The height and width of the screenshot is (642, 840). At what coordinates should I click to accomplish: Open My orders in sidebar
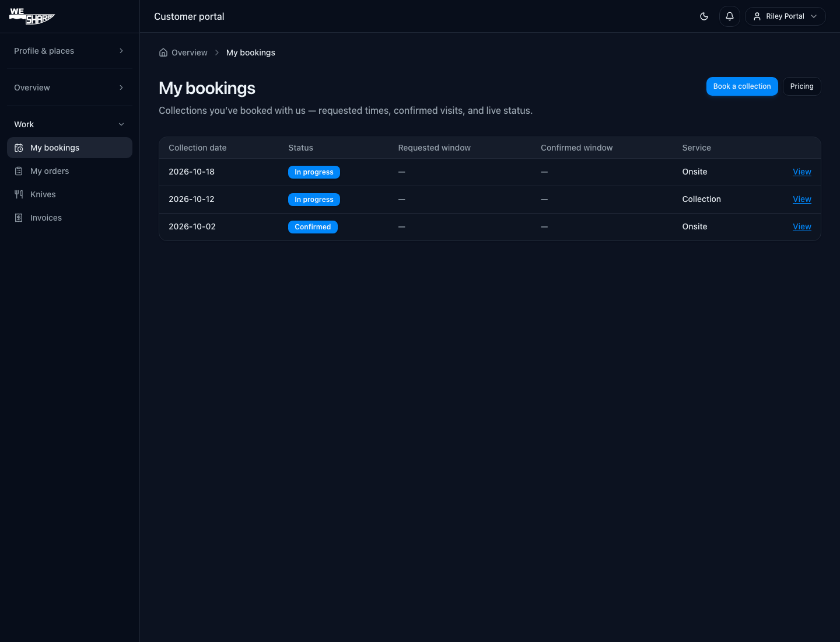(69, 171)
